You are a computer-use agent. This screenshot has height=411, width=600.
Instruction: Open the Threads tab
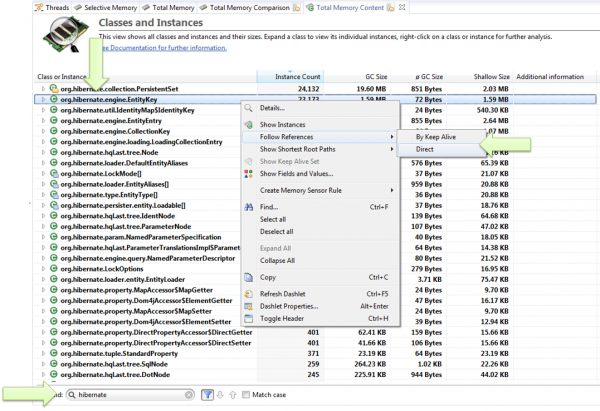(52, 8)
